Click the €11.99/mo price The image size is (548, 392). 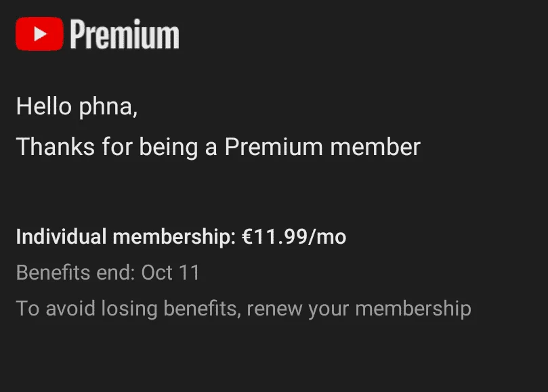[294, 236]
